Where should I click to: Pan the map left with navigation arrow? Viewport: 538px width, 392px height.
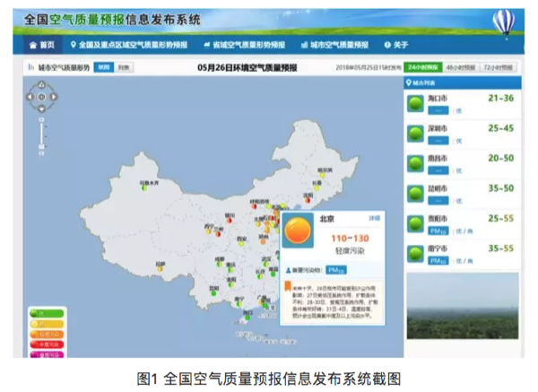pyautogui.click(x=30, y=97)
